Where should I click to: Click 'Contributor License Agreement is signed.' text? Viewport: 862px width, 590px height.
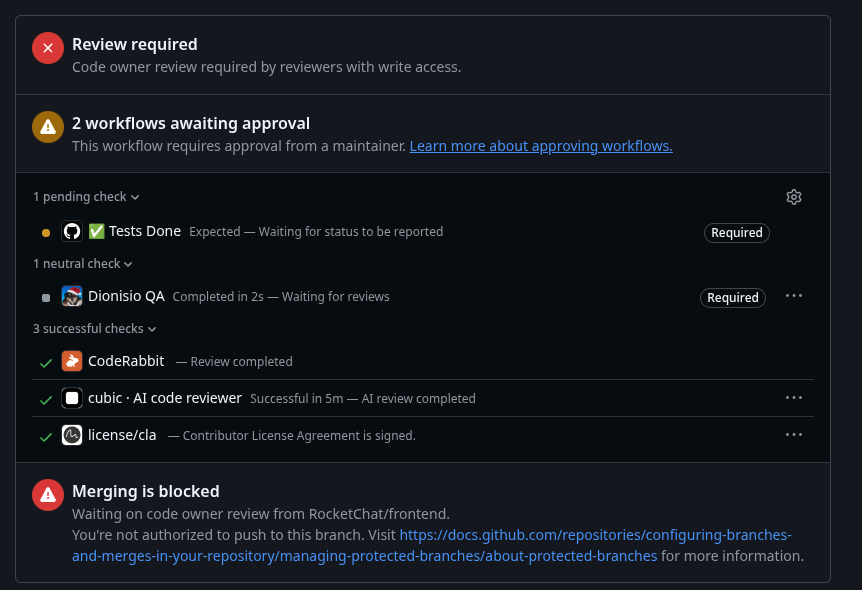pyautogui.click(x=299, y=435)
